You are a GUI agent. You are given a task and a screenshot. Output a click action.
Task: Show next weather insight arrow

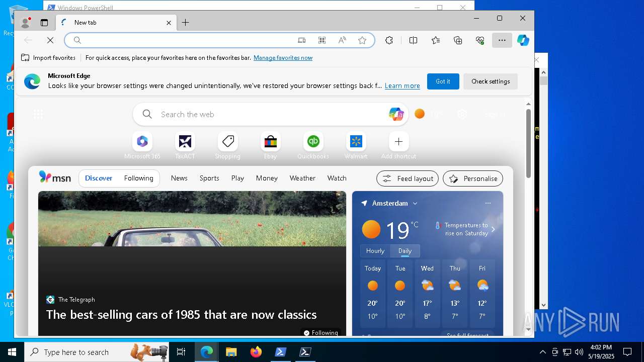[493, 229]
